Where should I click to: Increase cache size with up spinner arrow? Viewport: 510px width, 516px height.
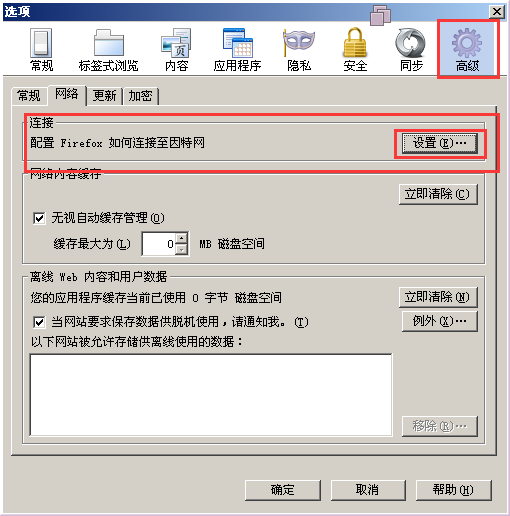coord(181,238)
